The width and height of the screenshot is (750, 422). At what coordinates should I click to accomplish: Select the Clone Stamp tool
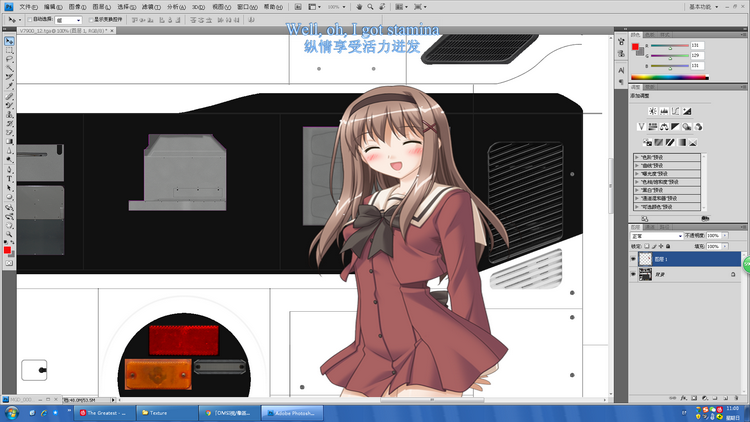point(9,114)
